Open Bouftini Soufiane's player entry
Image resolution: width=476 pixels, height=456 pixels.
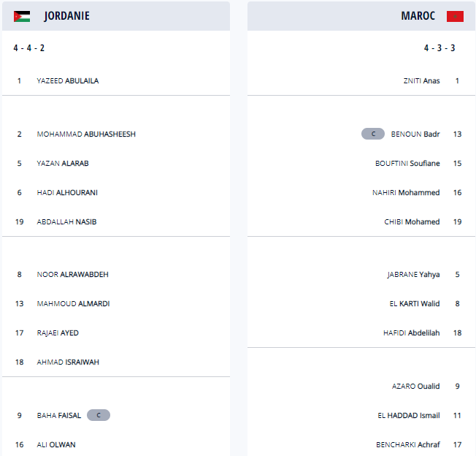(407, 164)
